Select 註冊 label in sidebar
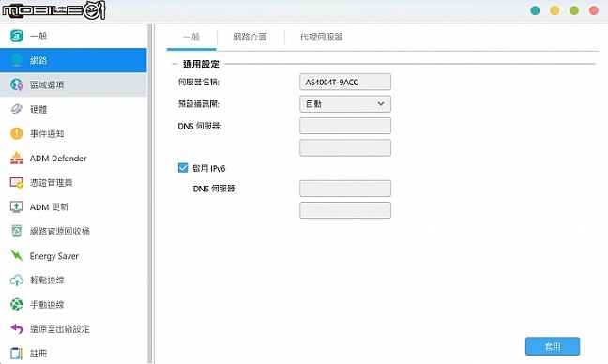Image resolution: width=608 pixels, height=364 pixels. point(38,353)
